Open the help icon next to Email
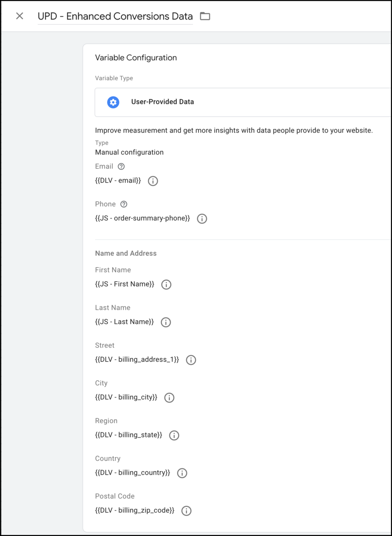This screenshot has height=536, width=392. point(121,167)
